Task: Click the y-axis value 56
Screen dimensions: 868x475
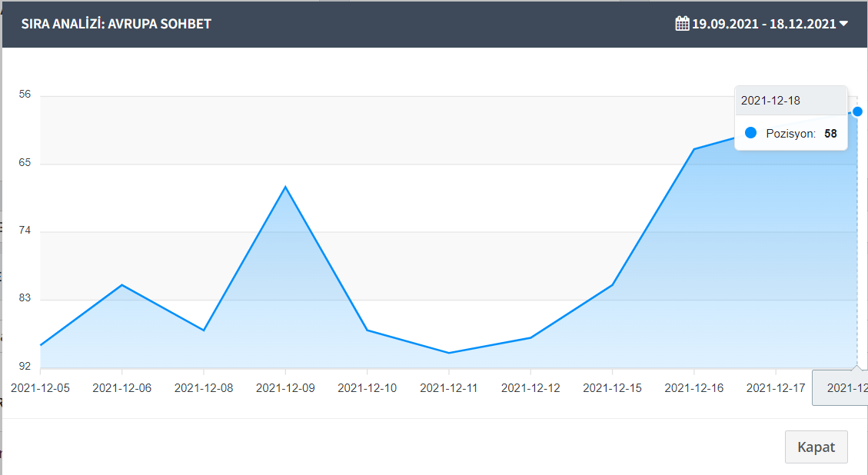Action: tap(25, 94)
